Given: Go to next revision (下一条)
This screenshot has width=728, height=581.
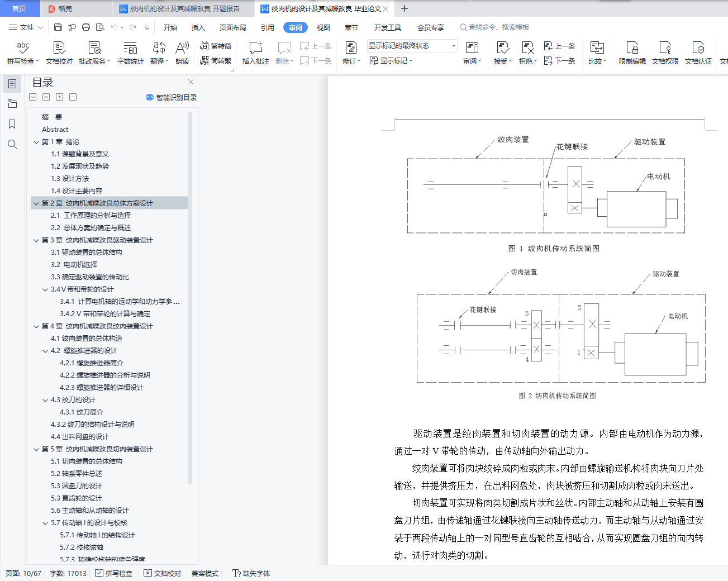Looking at the screenshot, I should (559, 60).
